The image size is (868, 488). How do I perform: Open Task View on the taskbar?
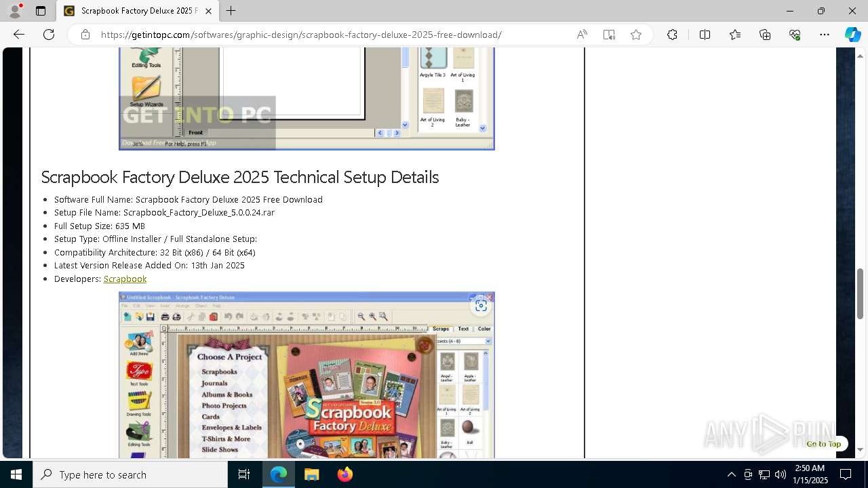pyautogui.click(x=244, y=474)
